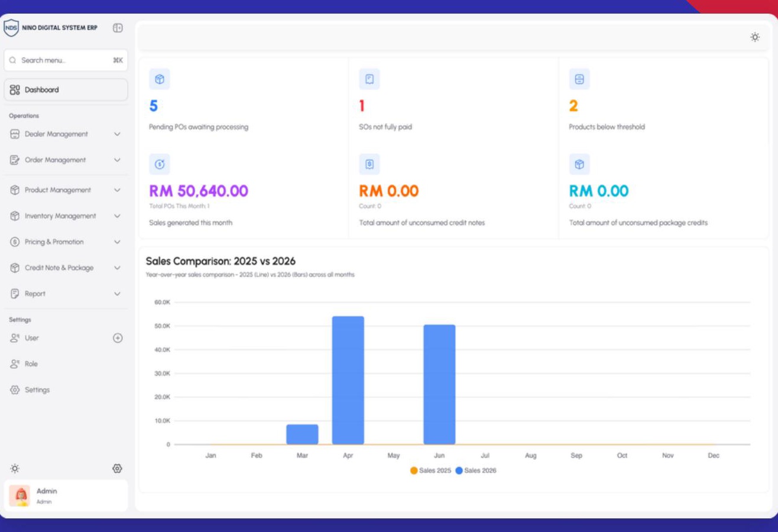
Task: Click the Pending POs box icon
Action: pyautogui.click(x=159, y=79)
